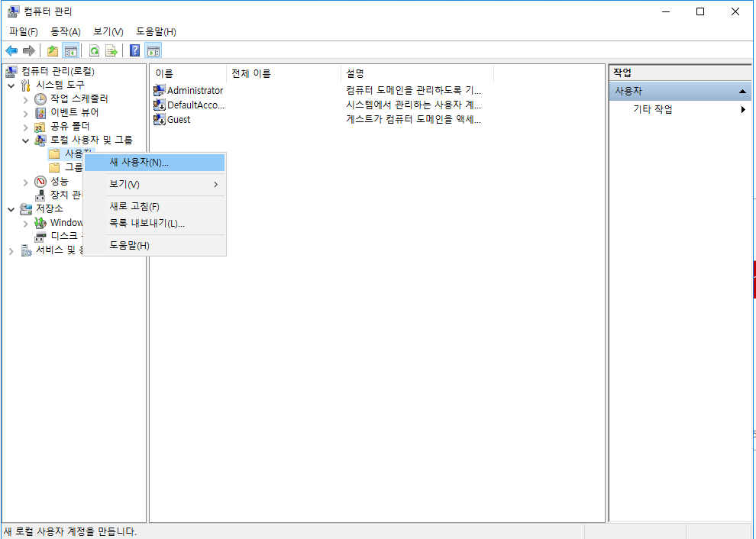The image size is (756, 539).
Task: Expand the Windows backup tree node
Action: click(25, 223)
